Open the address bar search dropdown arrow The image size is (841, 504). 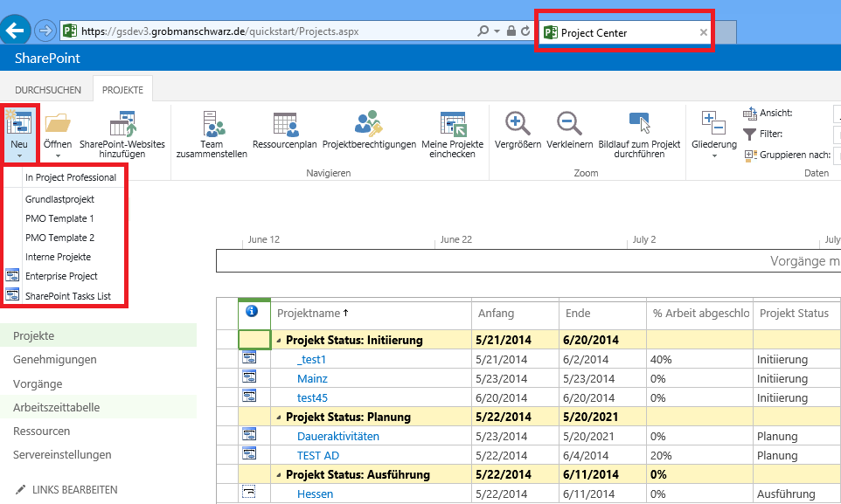coord(497,31)
